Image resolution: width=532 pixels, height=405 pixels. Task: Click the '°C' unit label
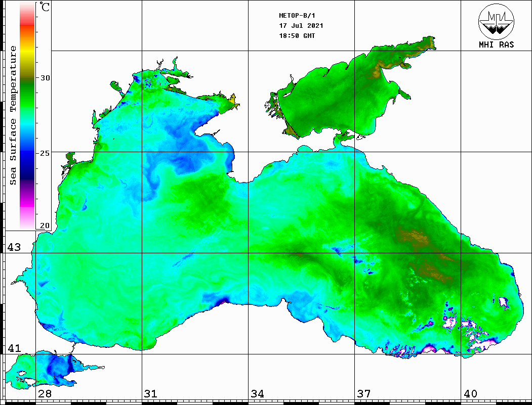click(x=45, y=7)
